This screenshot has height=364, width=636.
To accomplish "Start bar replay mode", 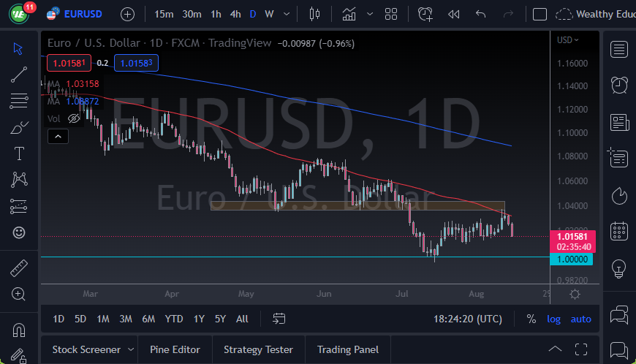I will (453, 15).
